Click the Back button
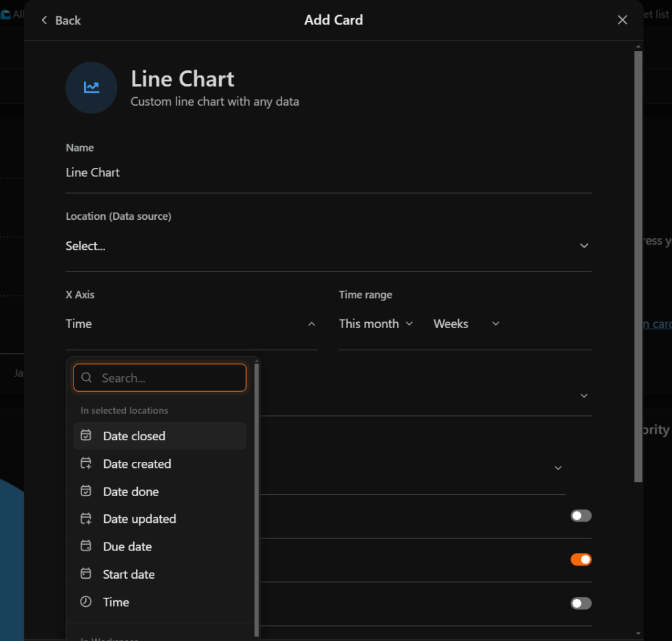Viewport: 672px width, 641px height. 61,20
